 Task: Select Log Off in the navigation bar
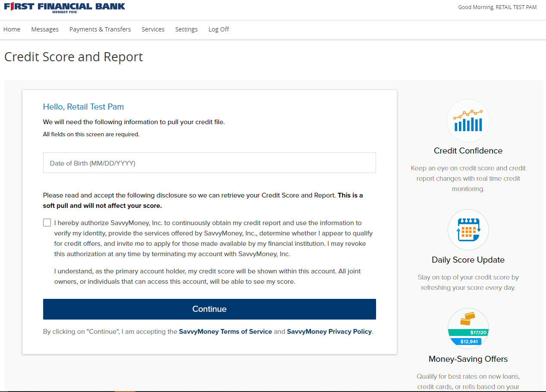(219, 29)
